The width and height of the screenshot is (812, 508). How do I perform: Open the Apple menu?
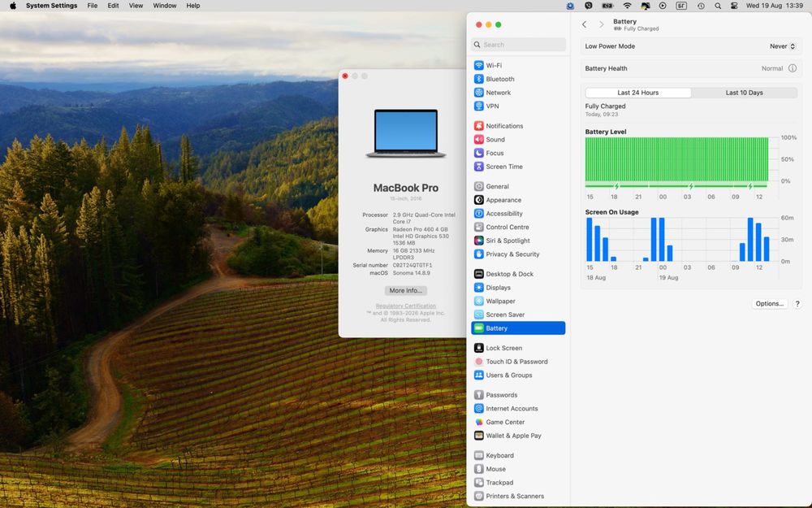coord(13,6)
